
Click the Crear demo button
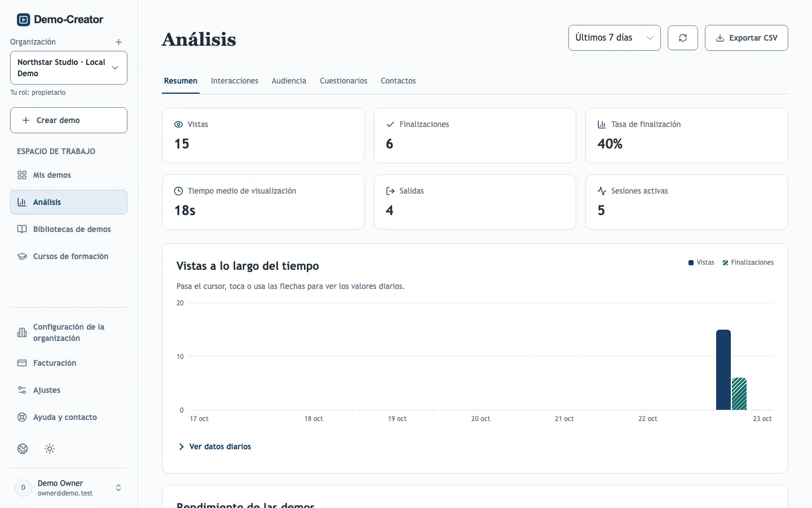click(x=69, y=120)
